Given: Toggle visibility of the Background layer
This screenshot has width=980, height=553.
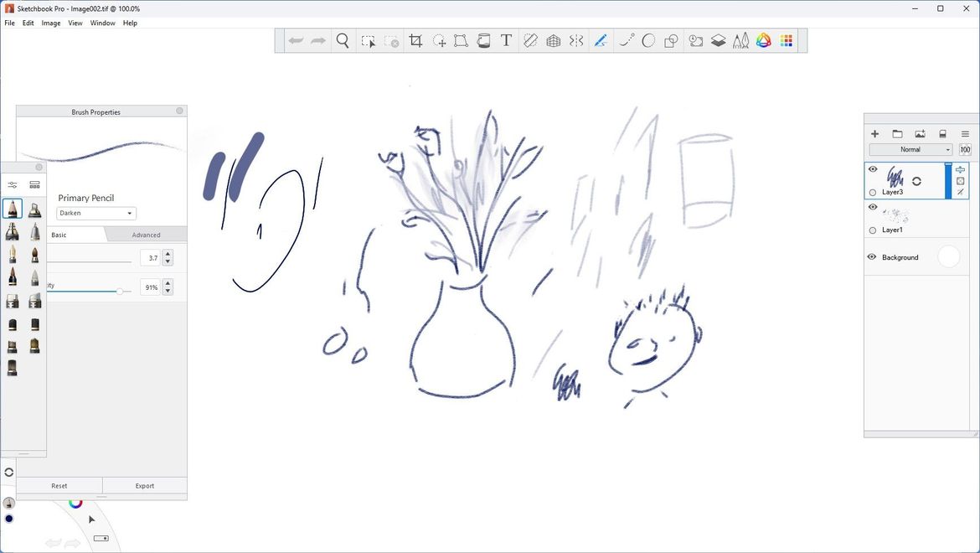Looking at the screenshot, I should (x=872, y=257).
